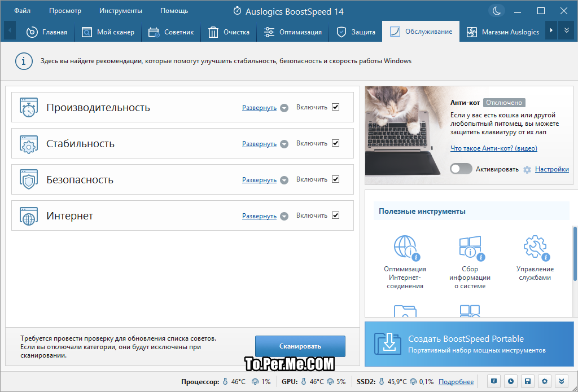This screenshot has width=578, height=392.
Task: Click the cat on laptop thumbnail
Action: click(x=405, y=136)
